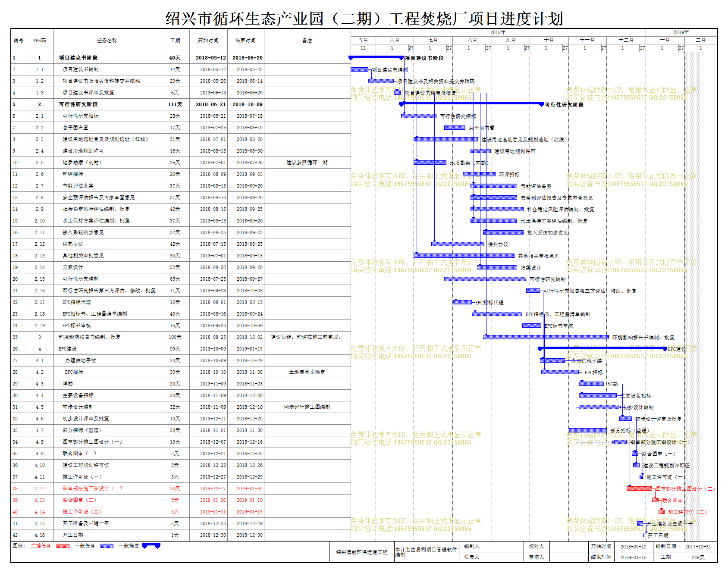Screen dimensions: 728x573
Task: Click the remark 土地要基本确定
Action: pos(307,372)
